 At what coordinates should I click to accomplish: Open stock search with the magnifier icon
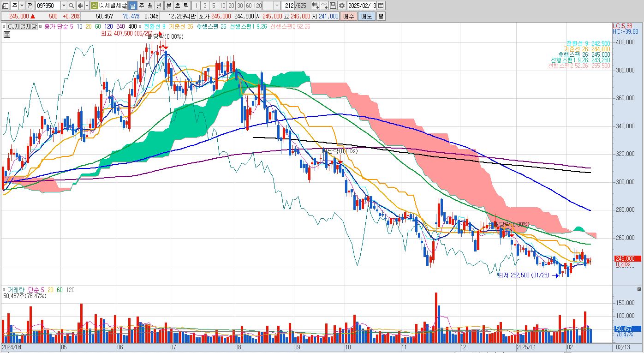71,6
